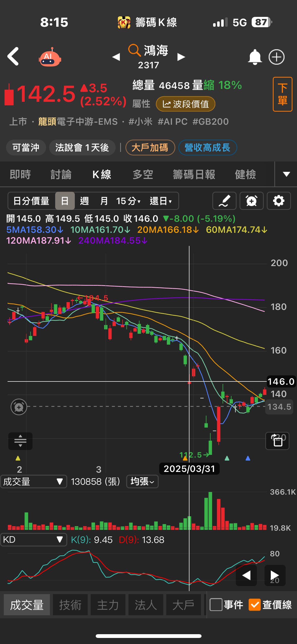Image resolution: width=297 pixels, height=644 pixels.
Task: Tap the magnifier search icon beside 鴻海
Action: (x=134, y=50)
